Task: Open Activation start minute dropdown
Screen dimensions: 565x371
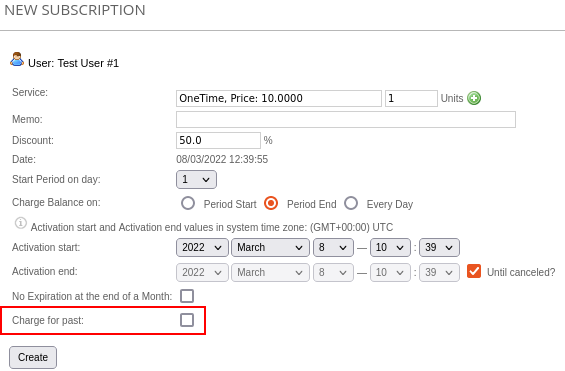Action: [439, 247]
